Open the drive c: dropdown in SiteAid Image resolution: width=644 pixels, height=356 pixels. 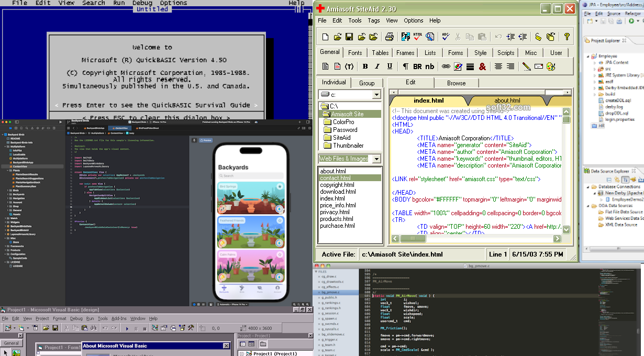click(376, 95)
